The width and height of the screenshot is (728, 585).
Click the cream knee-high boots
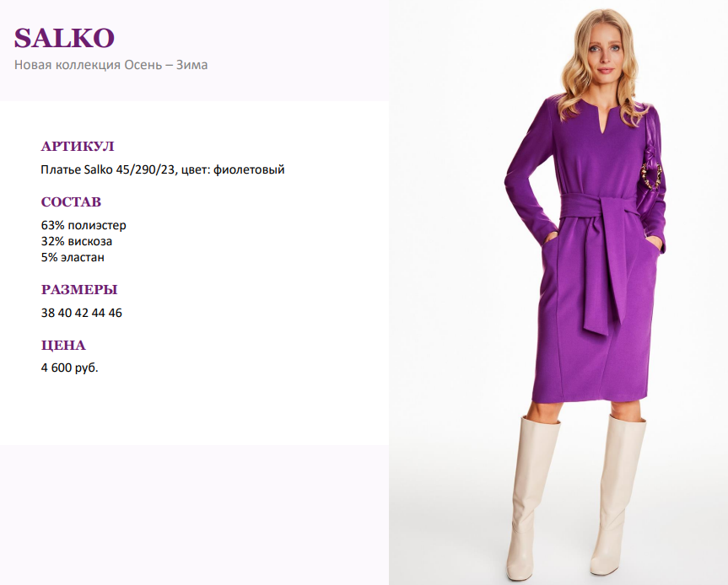[575, 496]
